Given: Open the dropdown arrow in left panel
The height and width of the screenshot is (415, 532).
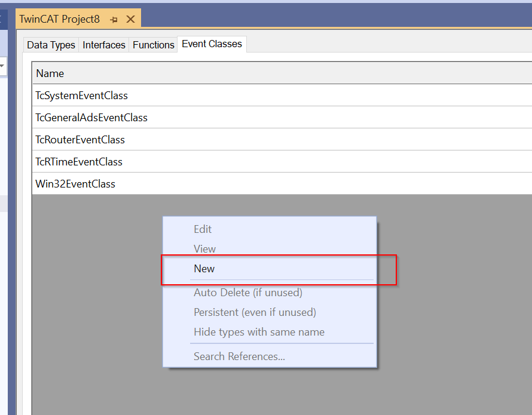Looking at the screenshot, I should coord(2,66).
